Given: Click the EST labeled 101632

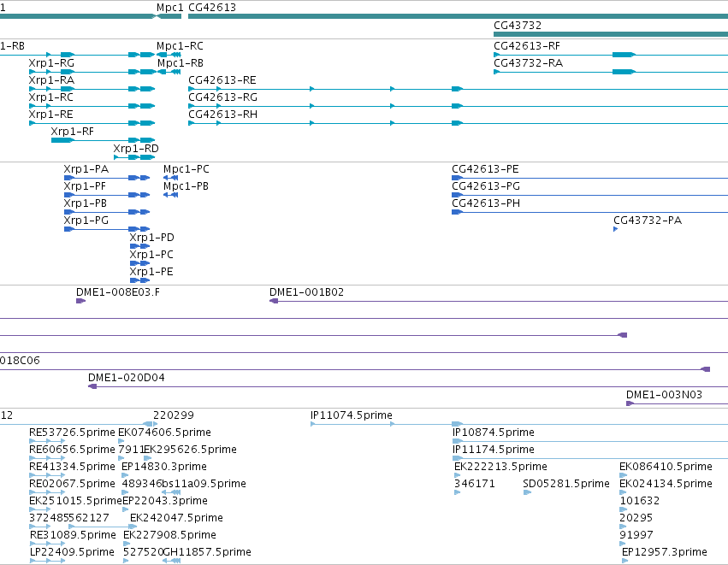Looking at the screenshot, I should pos(640,502).
